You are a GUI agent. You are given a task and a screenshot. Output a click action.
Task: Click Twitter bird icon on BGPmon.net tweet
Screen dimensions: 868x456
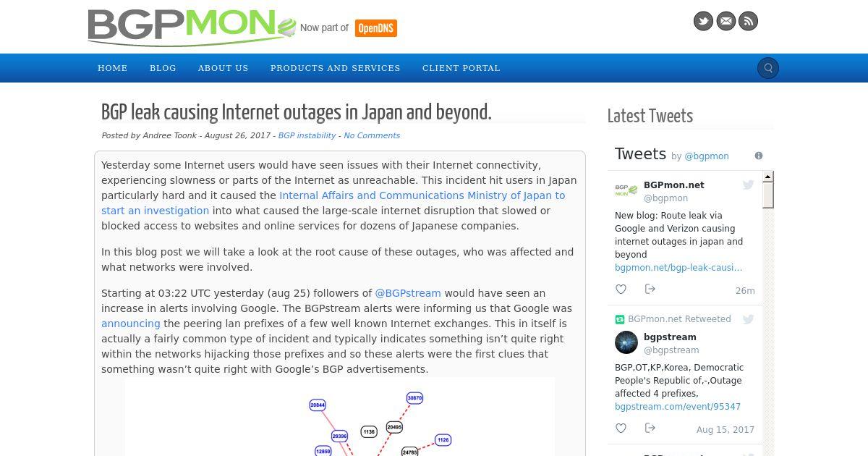click(x=748, y=185)
